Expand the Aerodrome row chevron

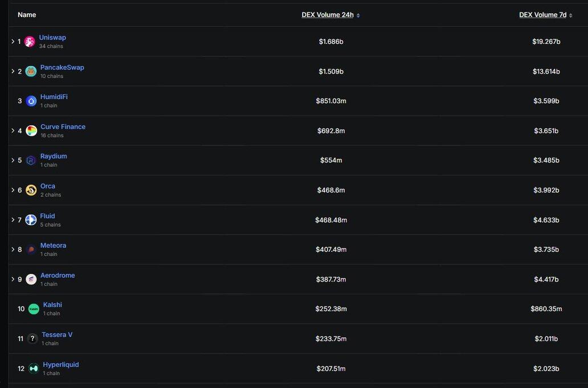tap(13, 279)
